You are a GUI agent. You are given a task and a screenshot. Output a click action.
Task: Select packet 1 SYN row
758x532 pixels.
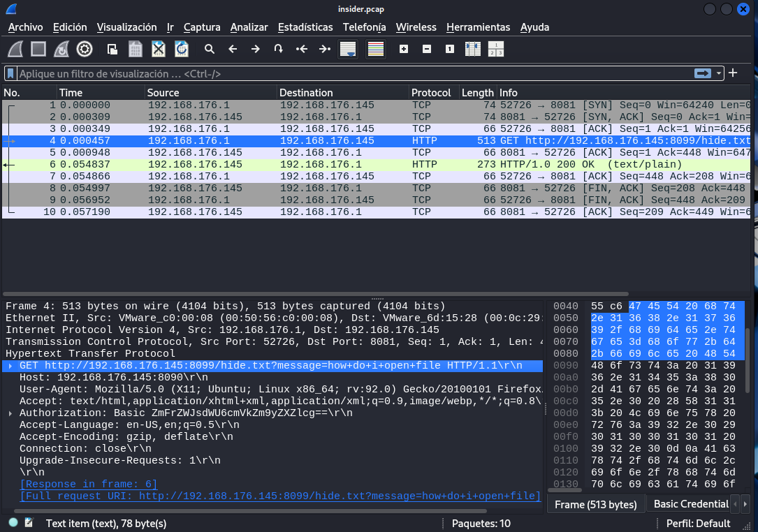coord(376,105)
